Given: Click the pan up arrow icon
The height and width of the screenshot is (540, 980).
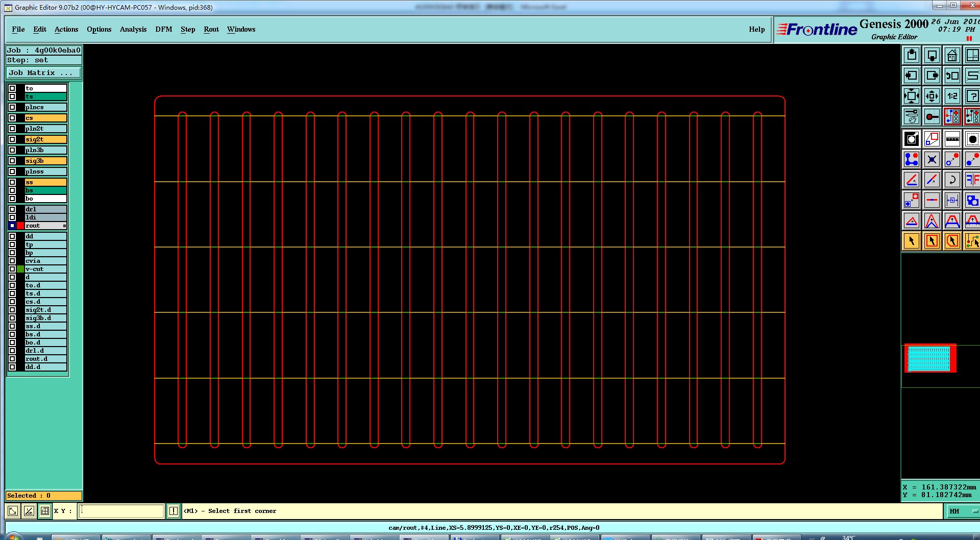Looking at the screenshot, I should (912, 55).
